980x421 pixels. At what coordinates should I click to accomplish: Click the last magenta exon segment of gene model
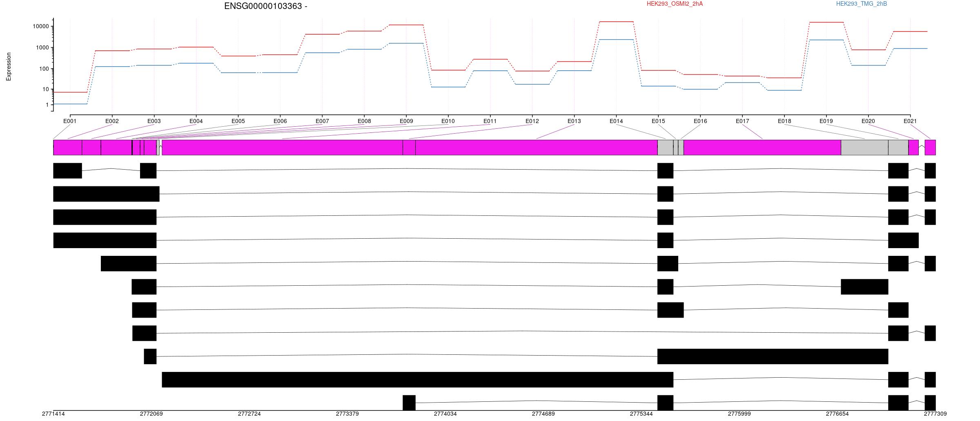pos(930,148)
